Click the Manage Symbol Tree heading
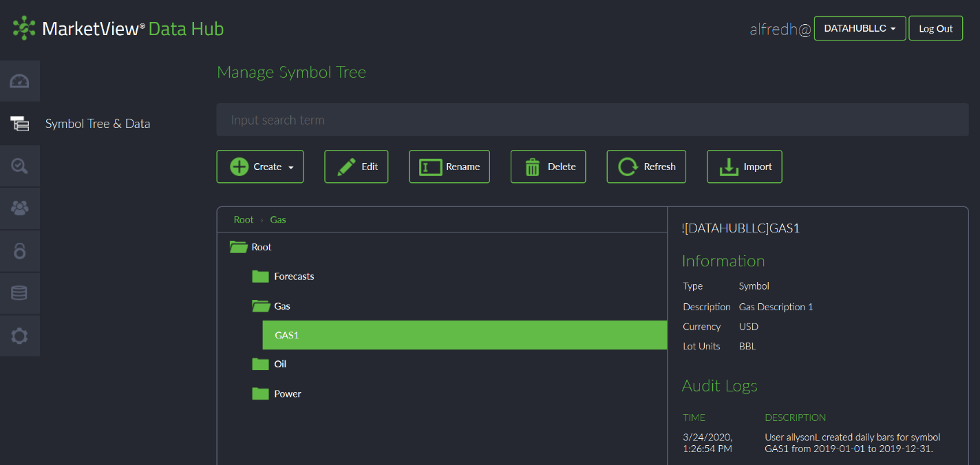Viewport: 980px width, 465px height. 291,72
